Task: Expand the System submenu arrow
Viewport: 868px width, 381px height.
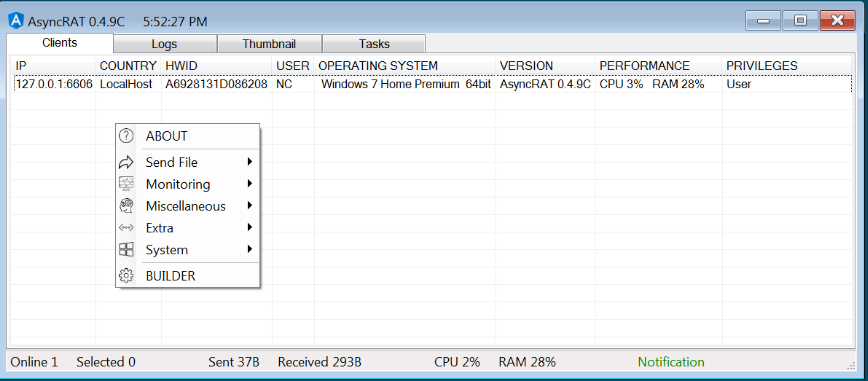Action: pyautogui.click(x=250, y=249)
